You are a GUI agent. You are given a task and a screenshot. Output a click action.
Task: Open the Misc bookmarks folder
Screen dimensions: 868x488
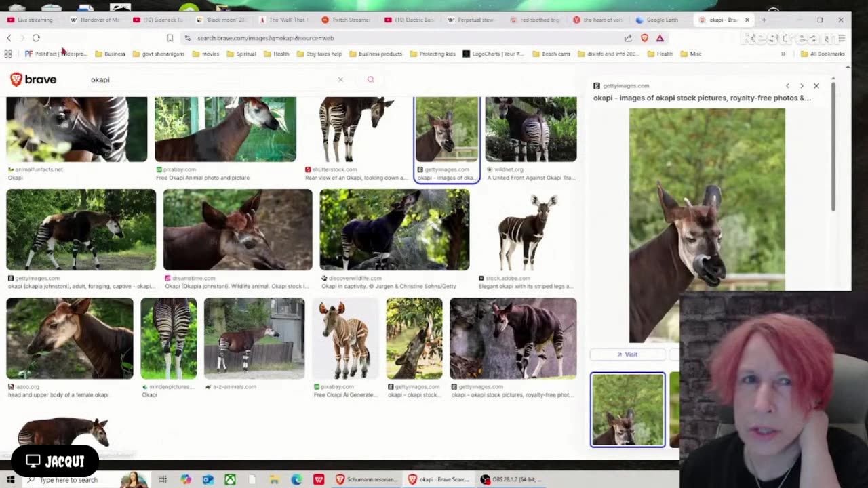[x=690, y=54]
